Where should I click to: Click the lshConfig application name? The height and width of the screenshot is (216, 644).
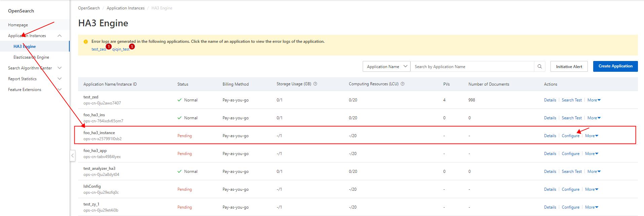point(92,186)
